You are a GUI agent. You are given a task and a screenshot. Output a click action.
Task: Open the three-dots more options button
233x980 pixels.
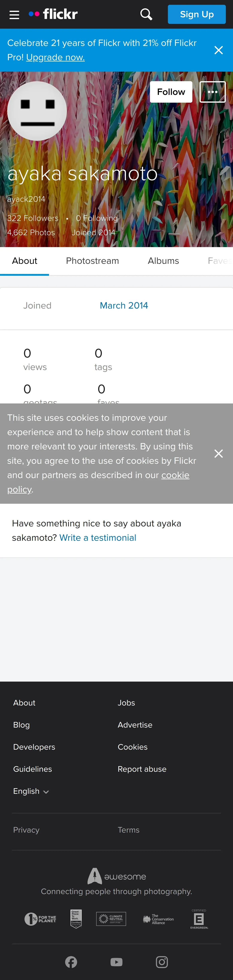212,92
